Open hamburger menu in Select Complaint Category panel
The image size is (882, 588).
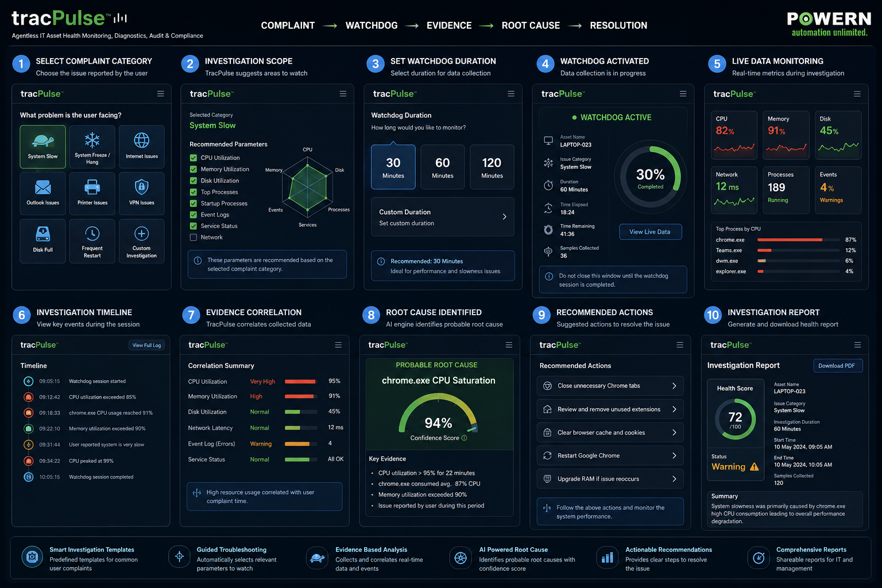(x=161, y=94)
